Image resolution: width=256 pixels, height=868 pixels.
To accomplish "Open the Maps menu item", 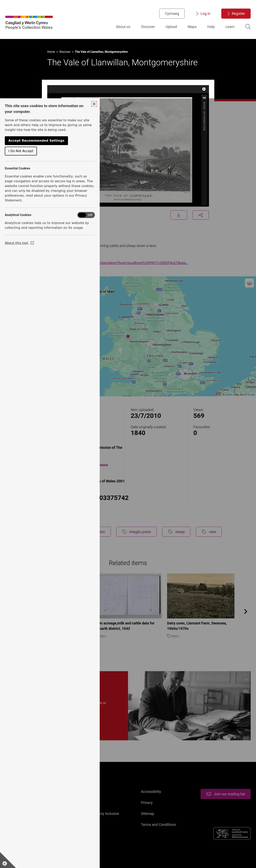I will point(192,27).
